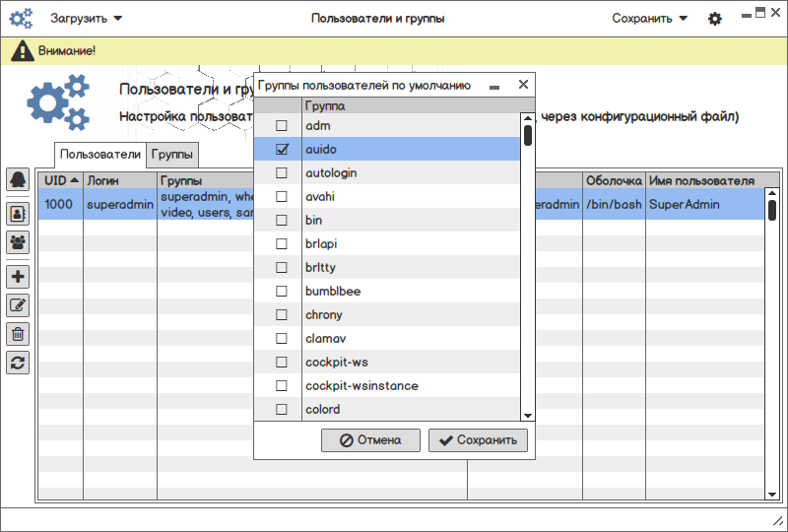Check the adm group checkbox

pyautogui.click(x=282, y=126)
